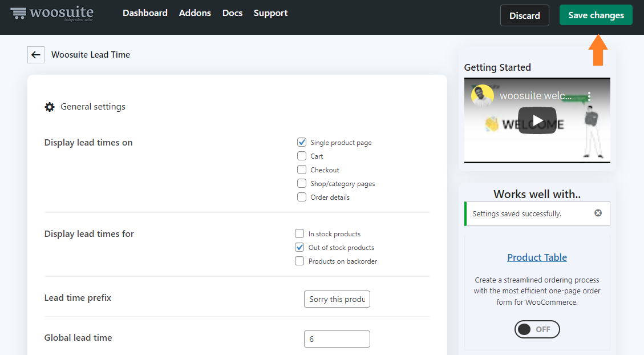Click the Discard button

pyautogui.click(x=524, y=15)
